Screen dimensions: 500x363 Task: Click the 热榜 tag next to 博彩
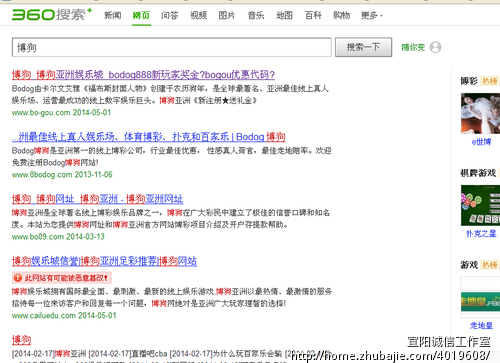[x=489, y=81]
